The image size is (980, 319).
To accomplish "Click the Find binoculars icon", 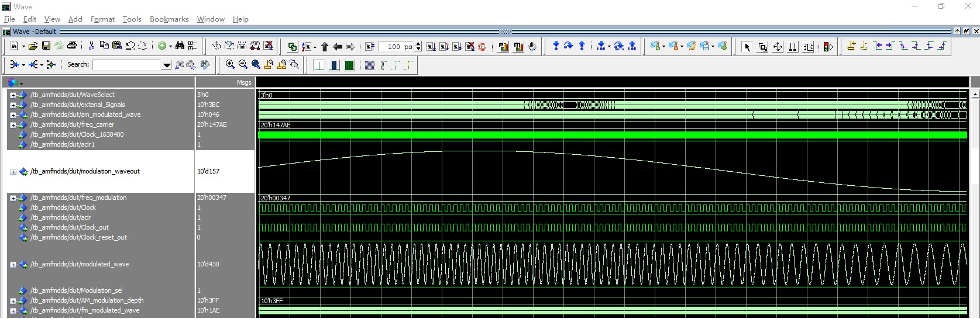I will pos(180,46).
